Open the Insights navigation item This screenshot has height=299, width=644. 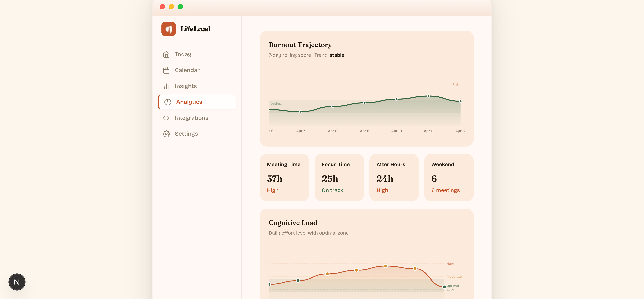pos(185,86)
